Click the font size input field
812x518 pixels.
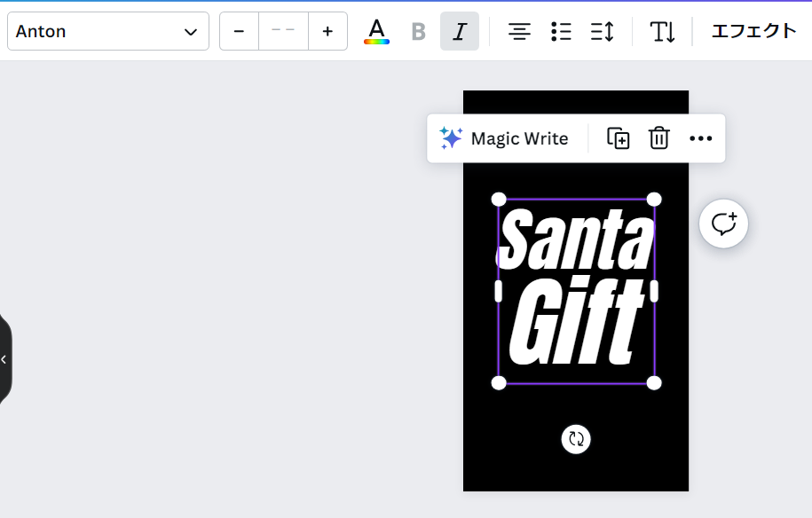283,31
